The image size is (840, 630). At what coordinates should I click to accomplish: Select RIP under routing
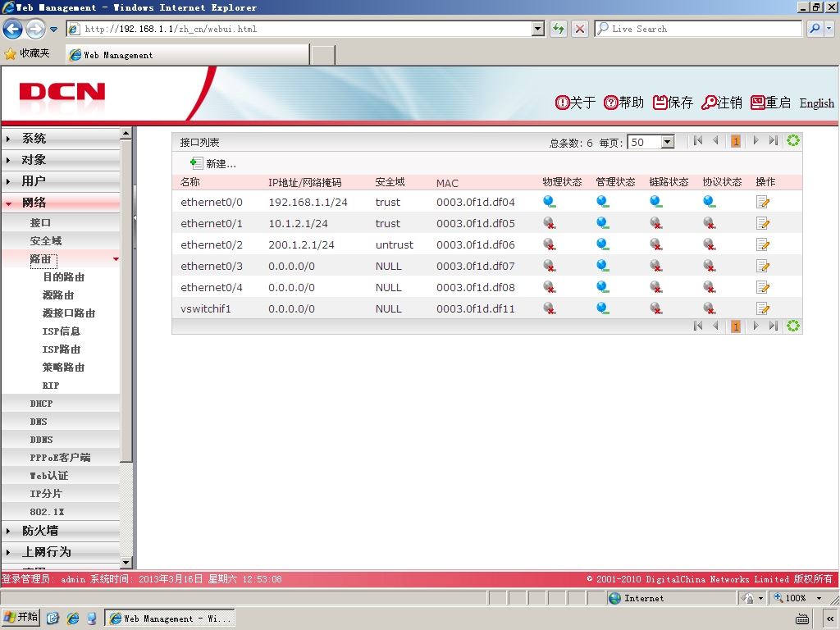(51, 386)
